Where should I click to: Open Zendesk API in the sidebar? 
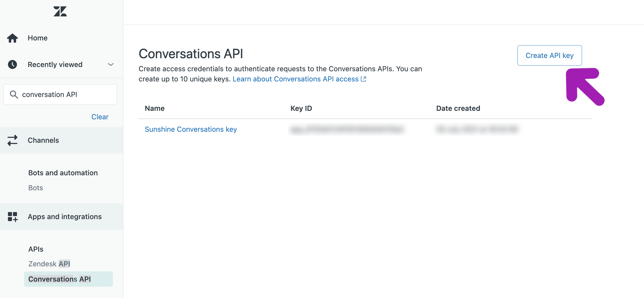coord(49,264)
